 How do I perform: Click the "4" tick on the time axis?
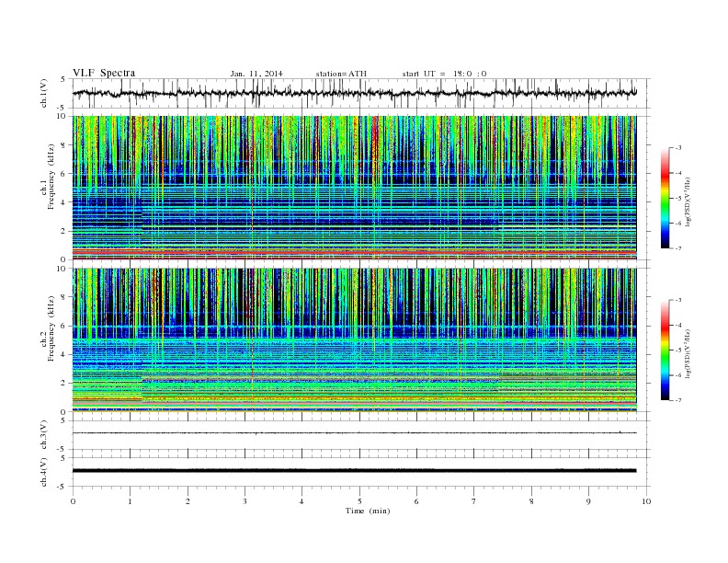301,501
